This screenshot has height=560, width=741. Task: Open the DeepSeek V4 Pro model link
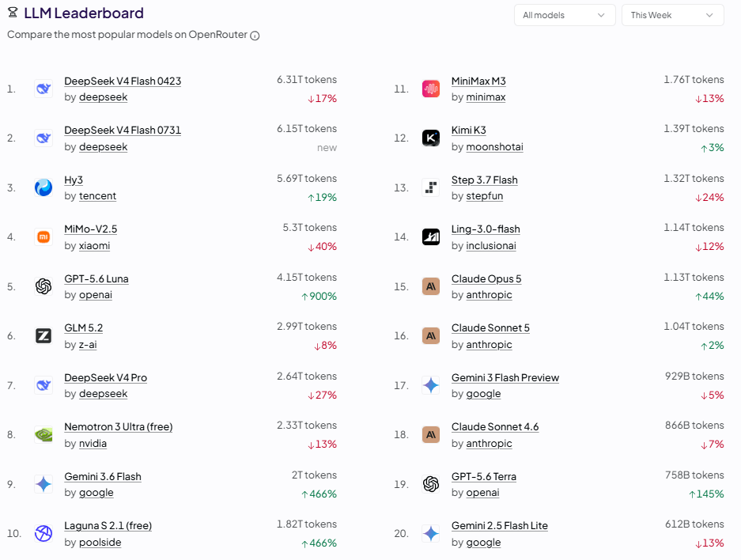(x=105, y=377)
